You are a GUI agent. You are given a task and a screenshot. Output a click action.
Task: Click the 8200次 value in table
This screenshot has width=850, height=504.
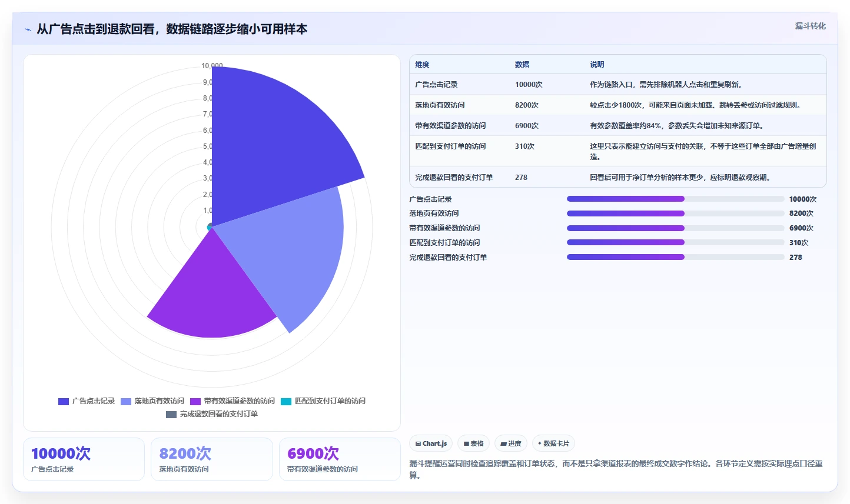tap(527, 105)
